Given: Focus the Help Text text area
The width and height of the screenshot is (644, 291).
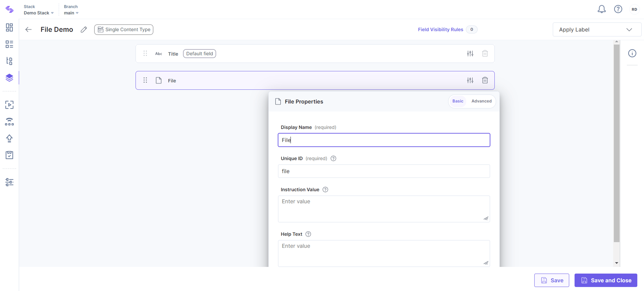Looking at the screenshot, I should [x=384, y=253].
